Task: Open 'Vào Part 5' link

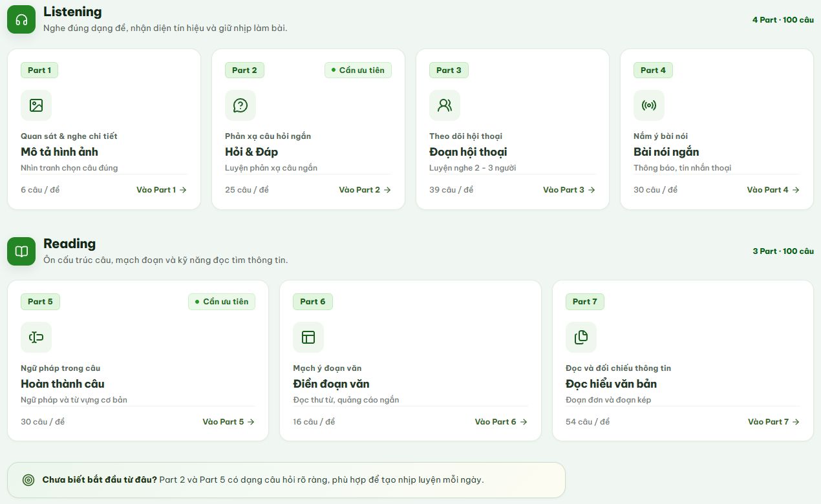Action: tap(229, 422)
